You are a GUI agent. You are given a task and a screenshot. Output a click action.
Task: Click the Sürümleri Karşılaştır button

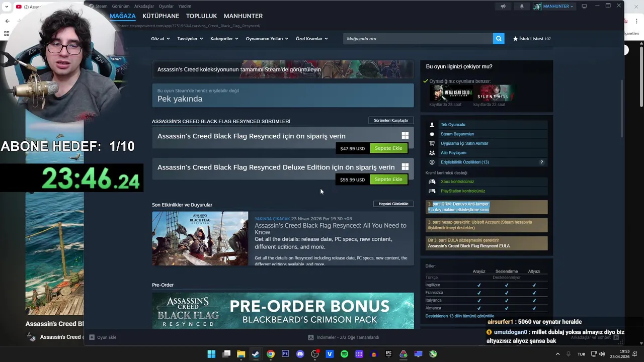391,121
